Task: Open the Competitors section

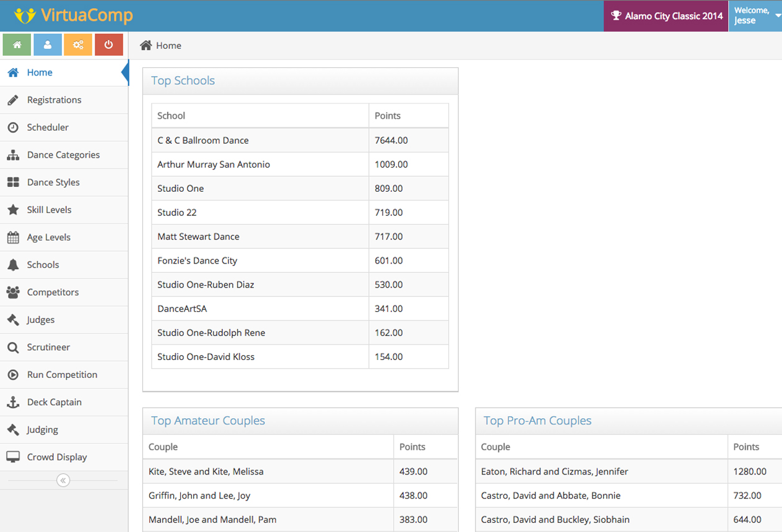Action: pos(53,293)
